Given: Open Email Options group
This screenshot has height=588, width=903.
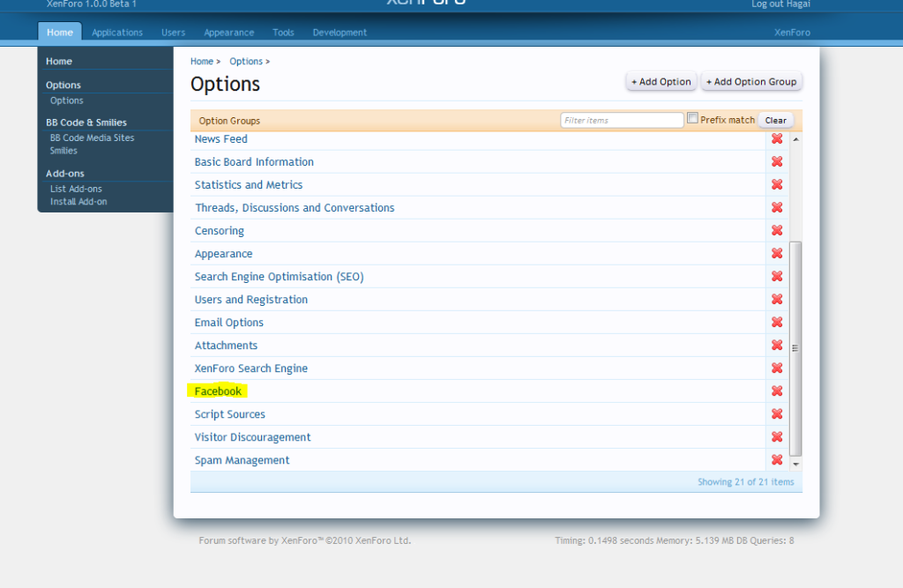Looking at the screenshot, I should click(228, 323).
